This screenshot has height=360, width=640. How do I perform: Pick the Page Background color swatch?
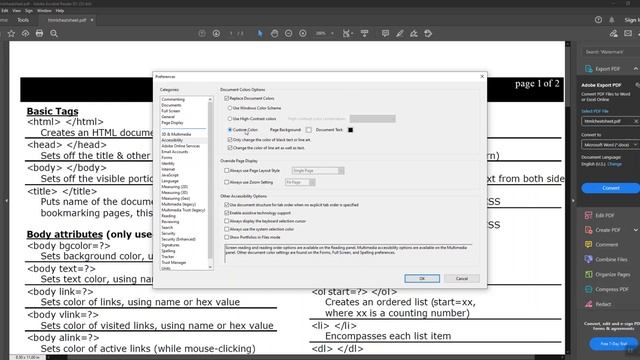coord(309,130)
